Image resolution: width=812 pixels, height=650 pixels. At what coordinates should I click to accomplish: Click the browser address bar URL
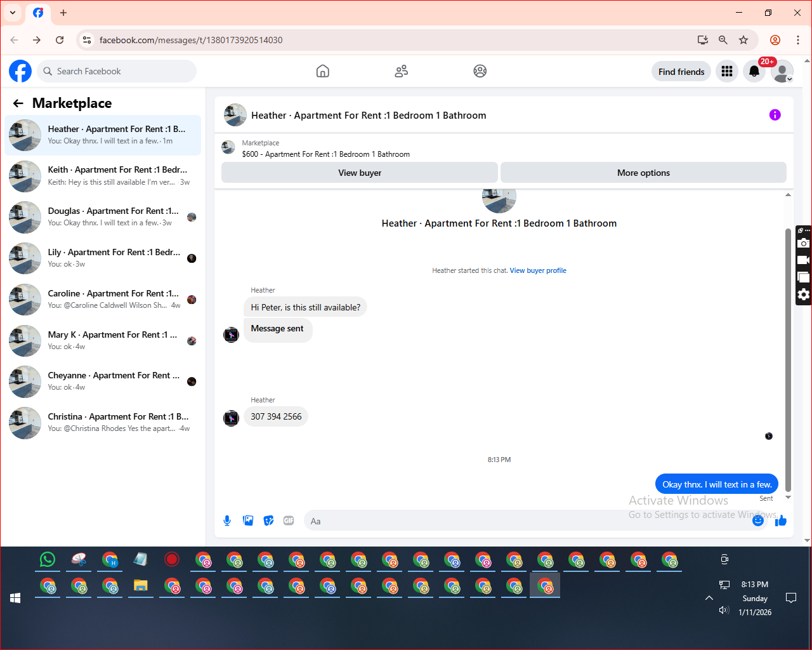coord(191,40)
